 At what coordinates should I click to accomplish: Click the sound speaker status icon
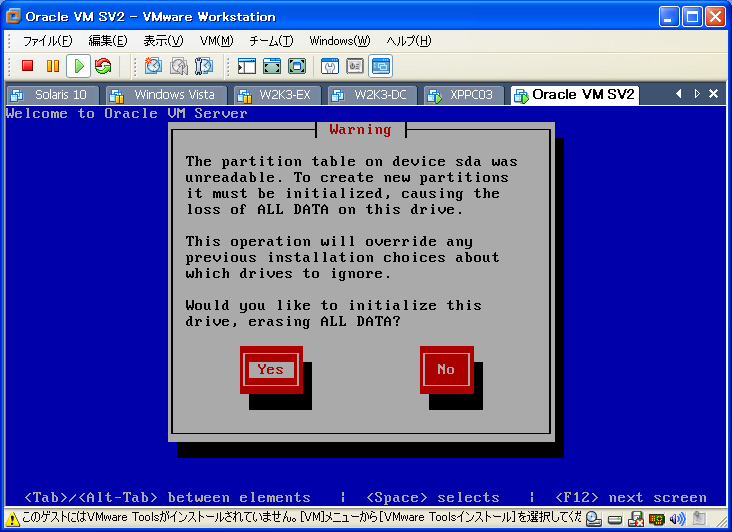coord(677,518)
